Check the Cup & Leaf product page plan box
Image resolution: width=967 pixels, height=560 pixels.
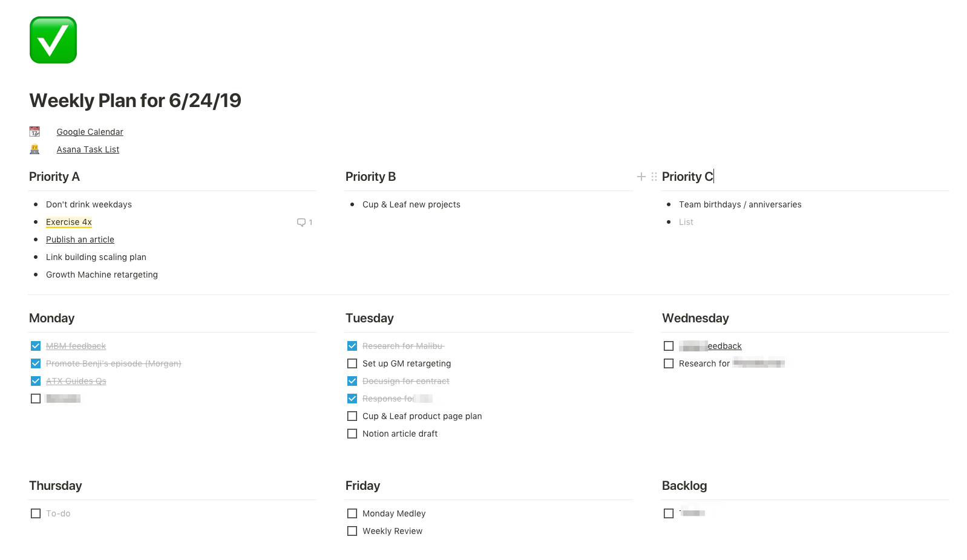tap(352, 416)
